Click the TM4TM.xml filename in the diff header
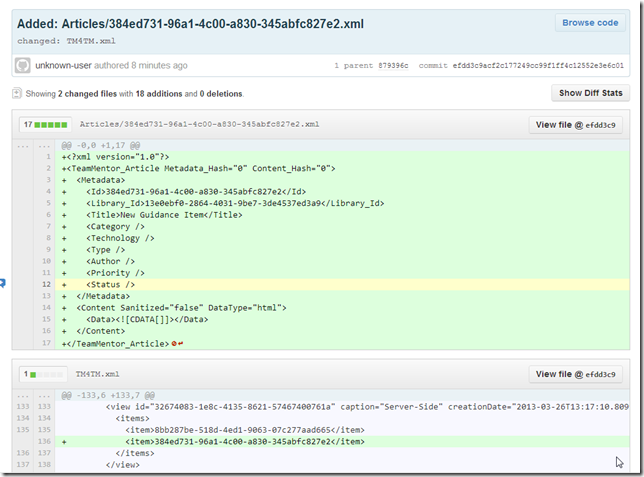This screenshot has height=477, width=644. (97, 375)
